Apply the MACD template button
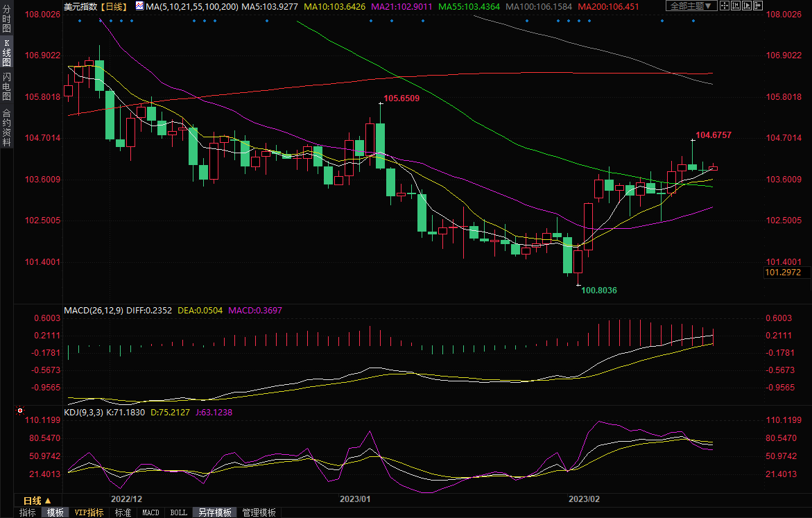Image resolution: width=812 pixels, height=518 pixels. pos(150,512)
